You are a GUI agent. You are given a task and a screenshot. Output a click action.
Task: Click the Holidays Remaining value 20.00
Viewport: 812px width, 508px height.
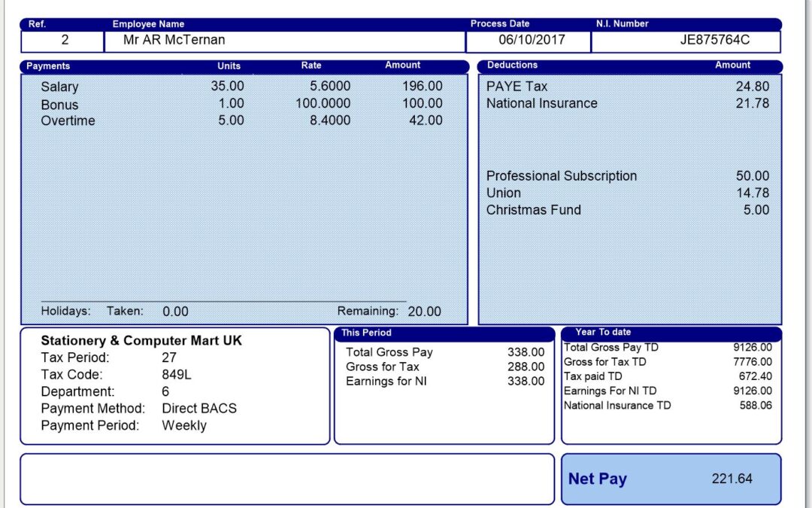click(x=424, y=312)
